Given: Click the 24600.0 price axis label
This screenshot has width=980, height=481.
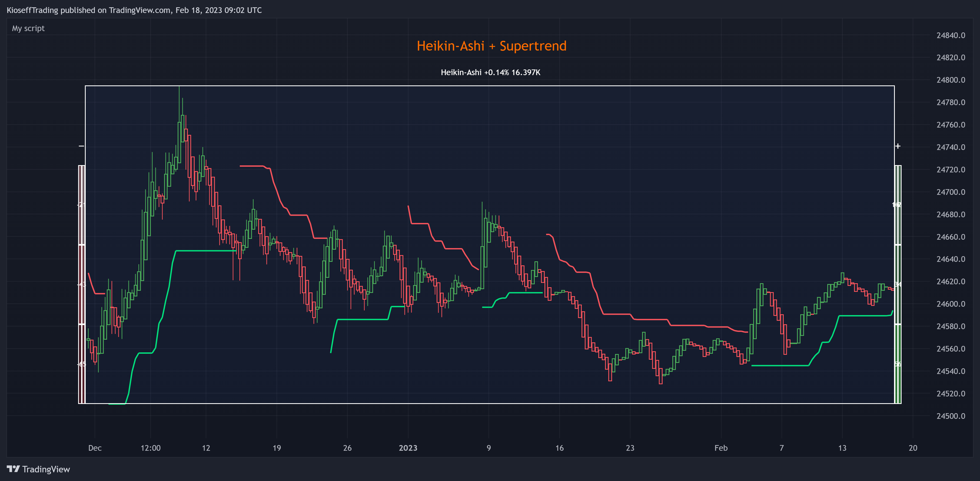Looking at the screenshot, I should coord(951,304).
